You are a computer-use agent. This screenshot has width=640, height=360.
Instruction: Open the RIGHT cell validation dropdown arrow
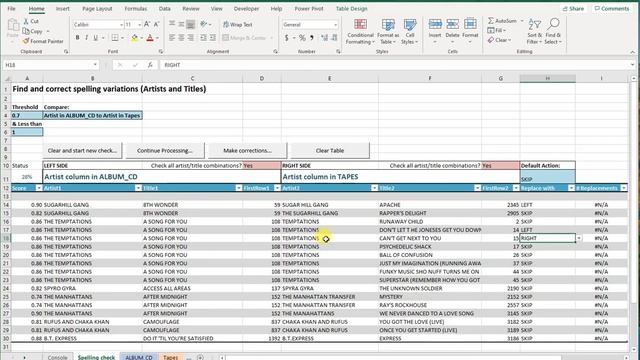click(579, 238)
